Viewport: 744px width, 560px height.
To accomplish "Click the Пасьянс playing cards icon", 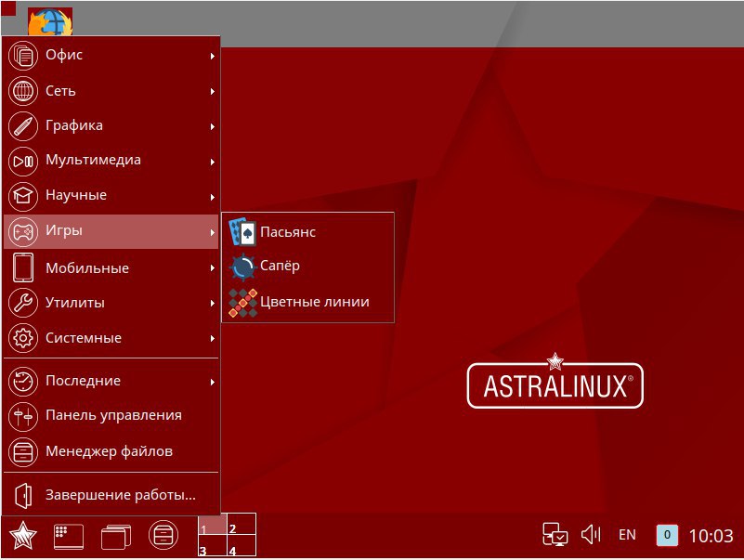I will (242, 231).
